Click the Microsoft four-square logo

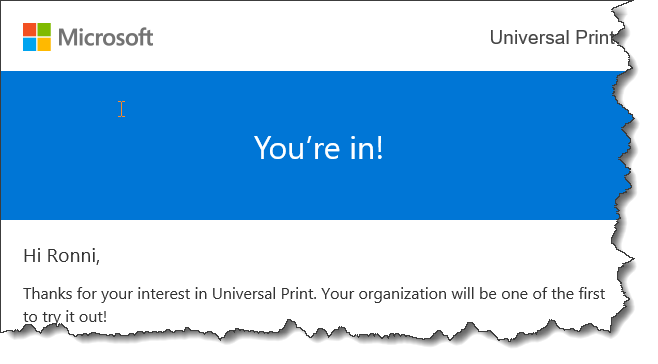[x=37, y=37]
